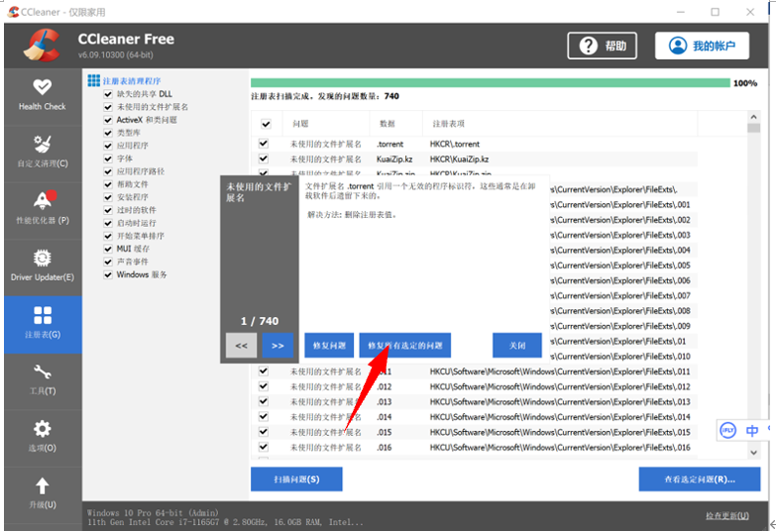Uncheck the .012 row checkbox
Image resolution: width=776 pixels, height=532 pixels.
click(x=264, y=386)
